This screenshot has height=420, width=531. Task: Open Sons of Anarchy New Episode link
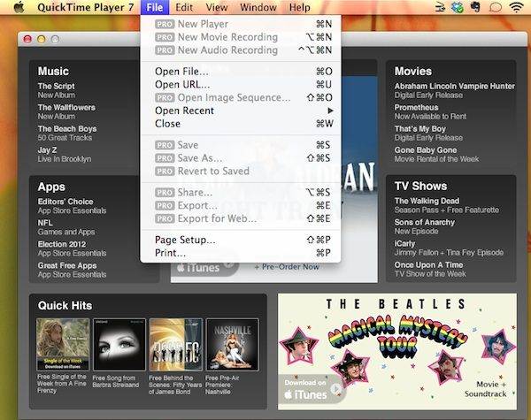tap(424, 226)
